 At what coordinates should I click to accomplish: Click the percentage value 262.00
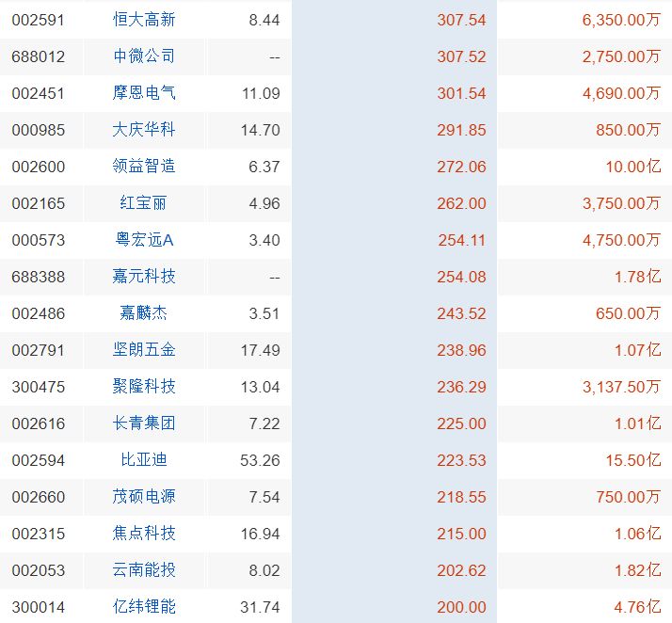click(x=461, y=203)
